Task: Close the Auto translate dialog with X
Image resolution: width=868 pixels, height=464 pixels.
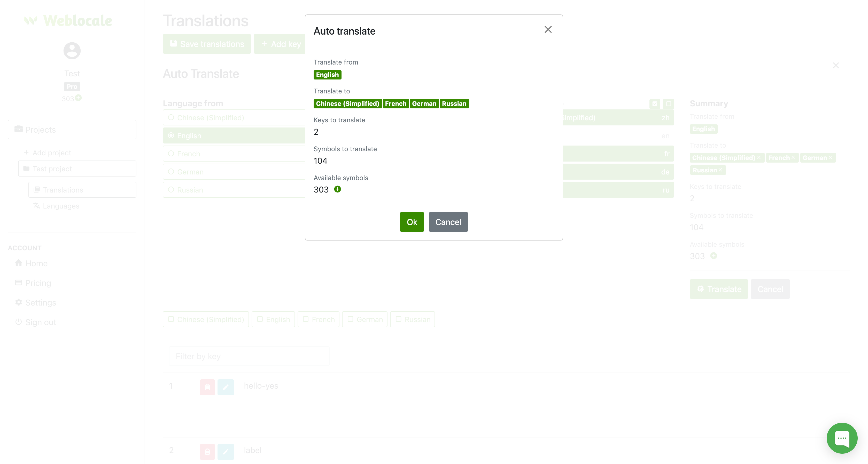Action: (x=548, y=30)
